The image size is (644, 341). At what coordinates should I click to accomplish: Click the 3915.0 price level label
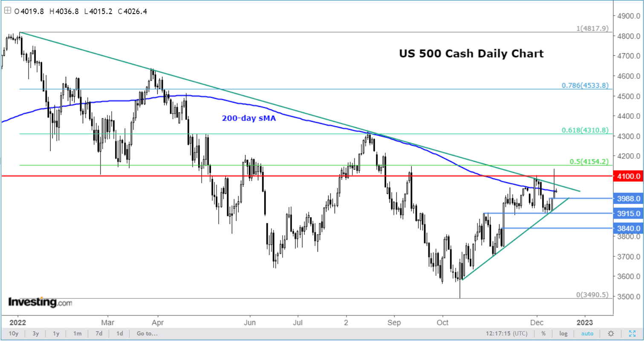[x=628, y=213]
